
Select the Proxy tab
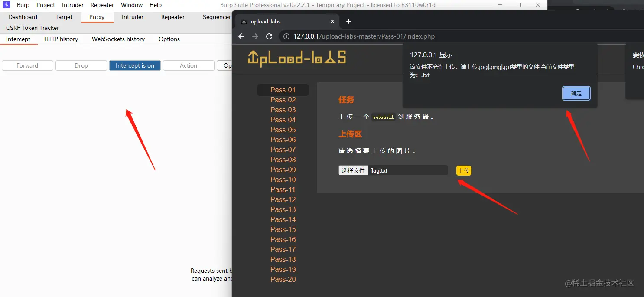pyautogui.click(x=97, y=17)
